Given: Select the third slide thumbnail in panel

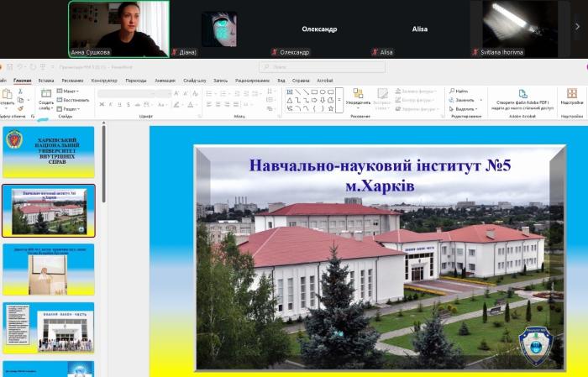Looking at the screenshot, I should (x=49, y=270).
